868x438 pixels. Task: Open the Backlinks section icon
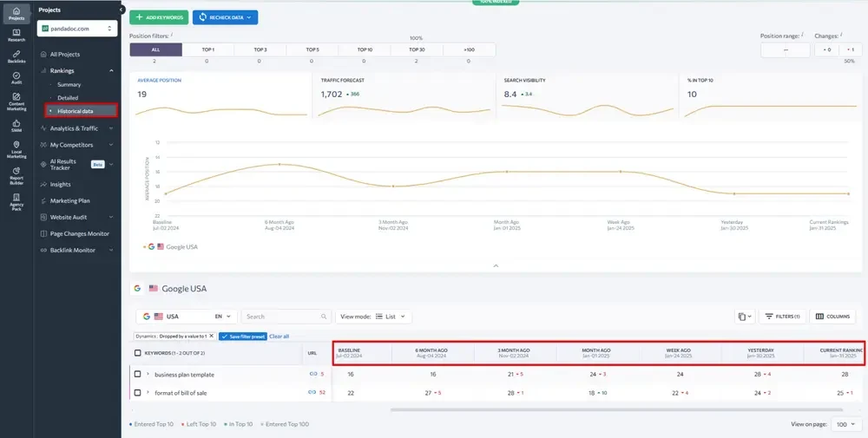(x=16, y=57)
